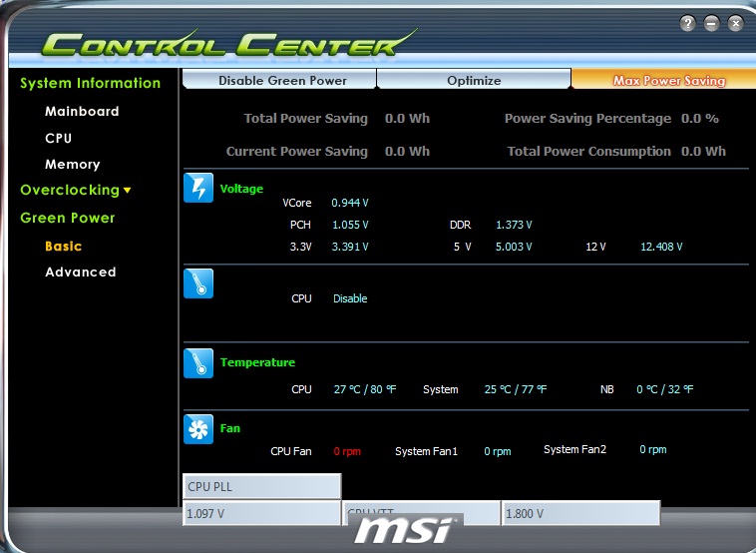Open the Overclocking section
This screenshot has width=756, height=553.
tap(70, 190)
